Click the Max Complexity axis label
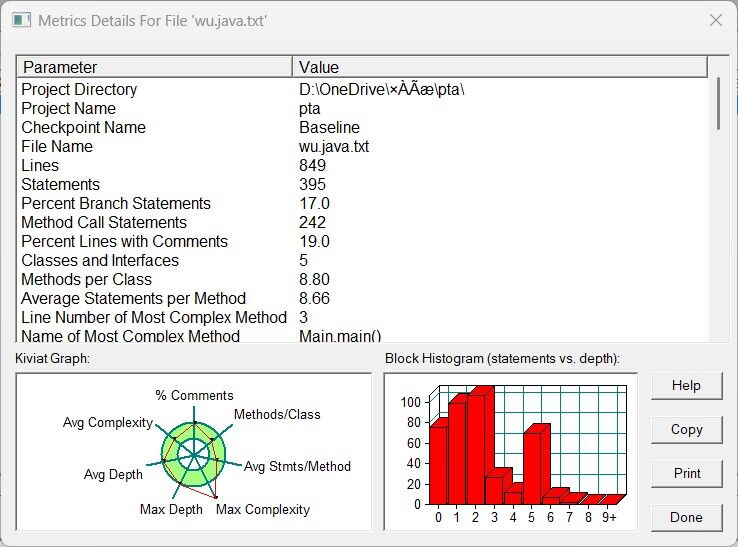 (263, 509)
